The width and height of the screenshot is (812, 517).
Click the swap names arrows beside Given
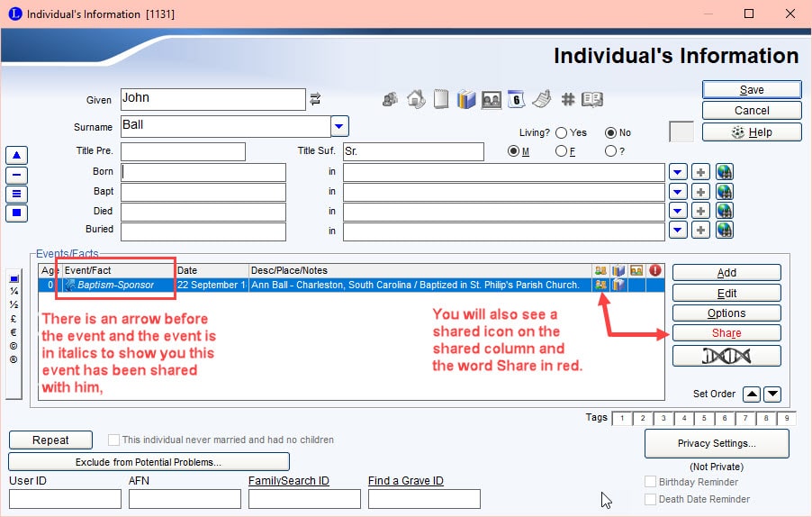coord(316,99)
